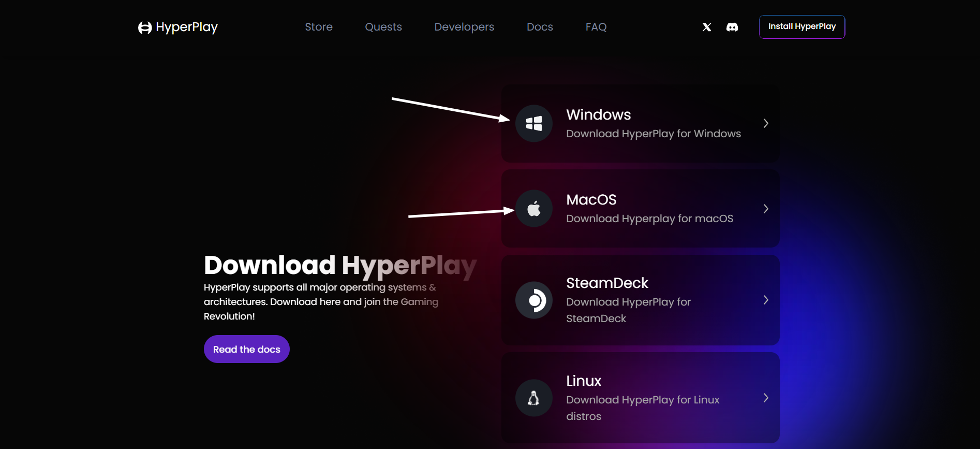Open the Discord icon in header
Image resolution: width=980 pixels, height=449 pixels.
pos(732,27)
